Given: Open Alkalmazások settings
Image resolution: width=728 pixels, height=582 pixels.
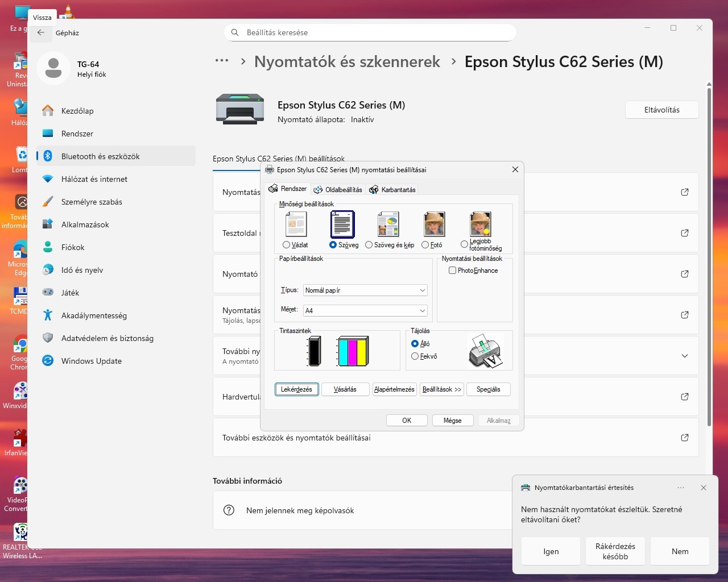Looking at the screenshot, I should [x=116, y=225].
